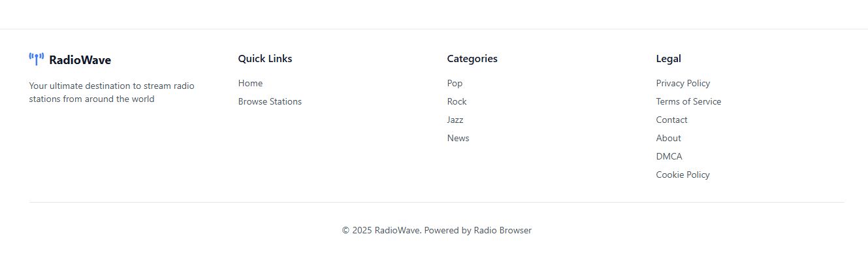The image size is (868, 268).
Task: Go to Browse Stations link
Action: 270,101
